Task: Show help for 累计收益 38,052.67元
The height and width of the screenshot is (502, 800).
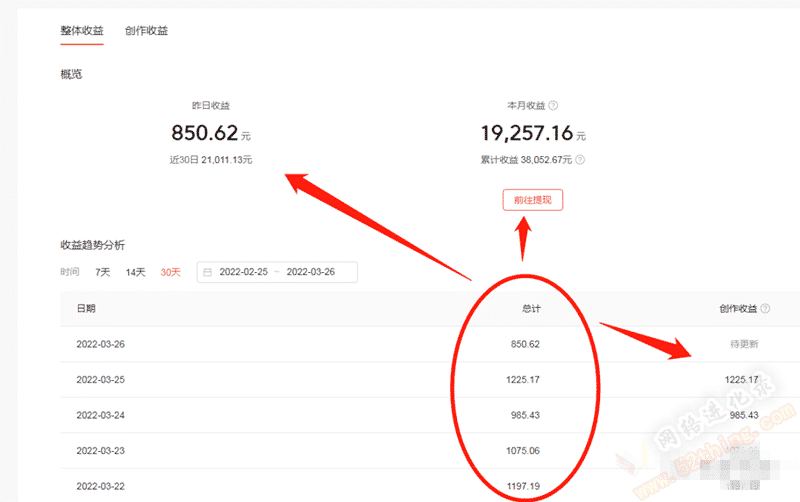Action: coord(580,160)
